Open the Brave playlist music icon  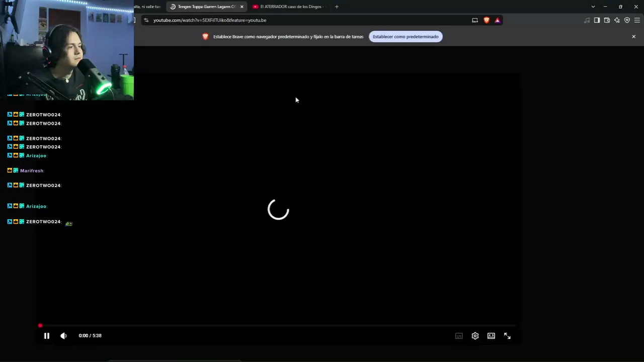587,20
